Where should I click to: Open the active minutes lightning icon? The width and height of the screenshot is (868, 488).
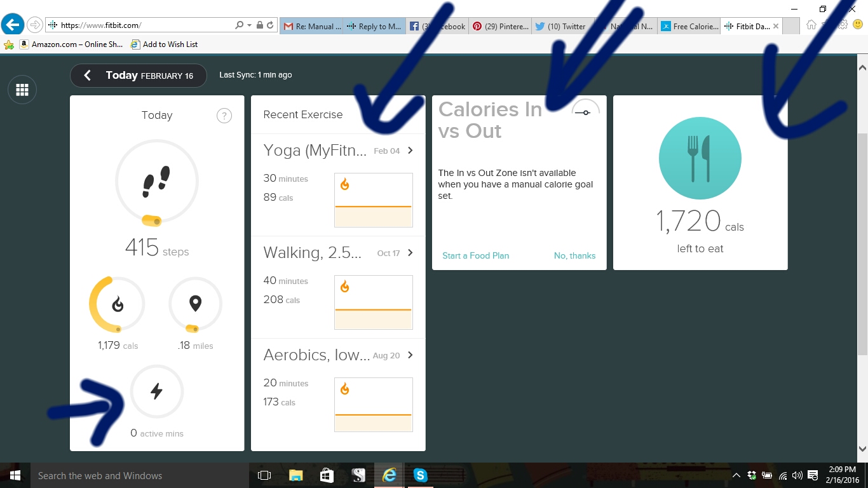tap(156, 391)
